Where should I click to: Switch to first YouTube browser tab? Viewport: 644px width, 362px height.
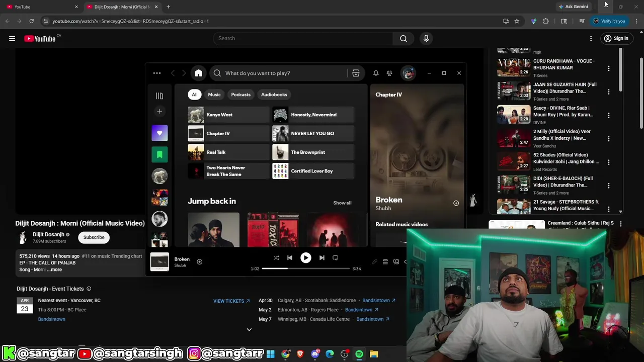[41, 7]
